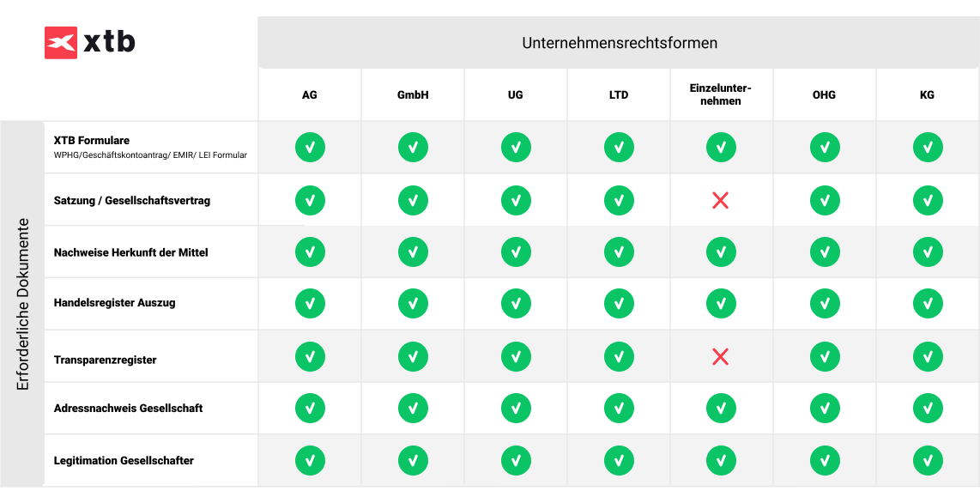Click the red X for Einzelunternehmen Satzung
Screen dimensions: 980x503
point(721,201)
